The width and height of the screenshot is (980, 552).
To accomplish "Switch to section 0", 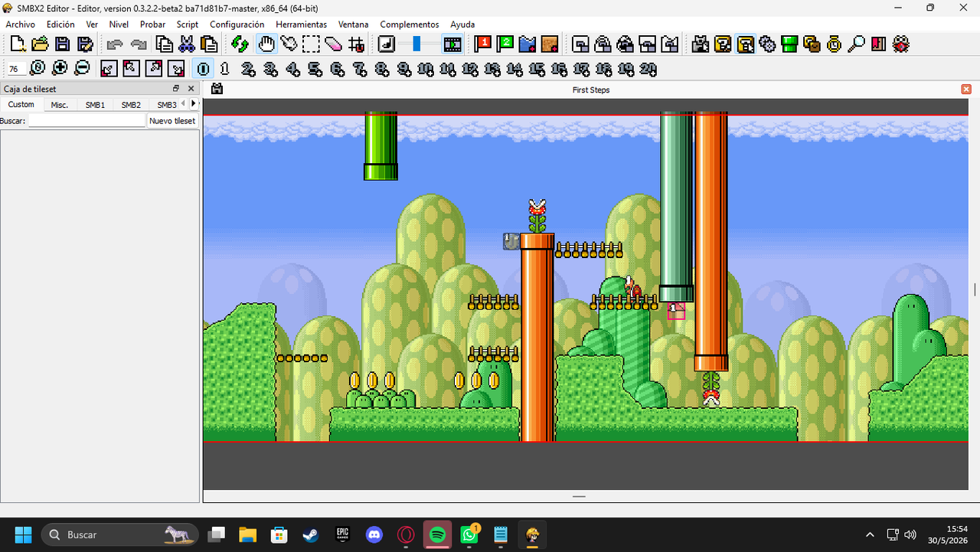I will [x=203, y=69].
